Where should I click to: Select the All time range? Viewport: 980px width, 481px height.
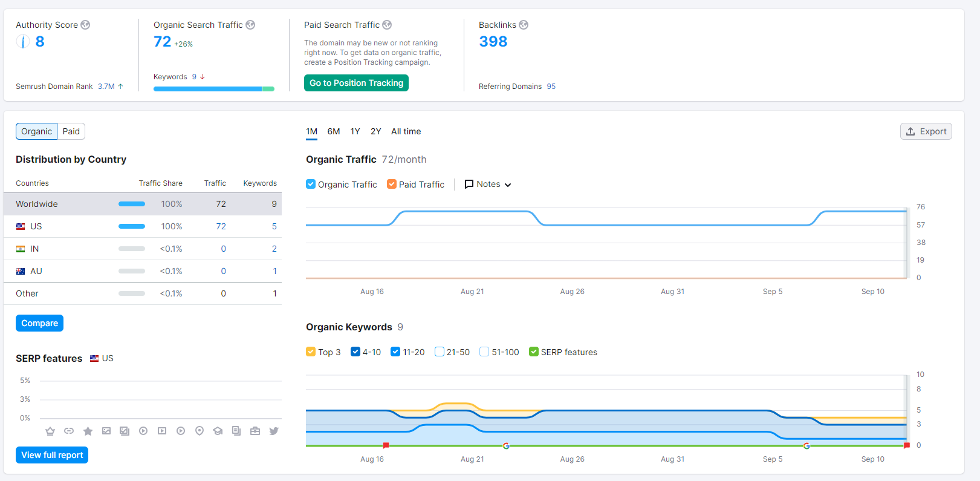point(406,131)
